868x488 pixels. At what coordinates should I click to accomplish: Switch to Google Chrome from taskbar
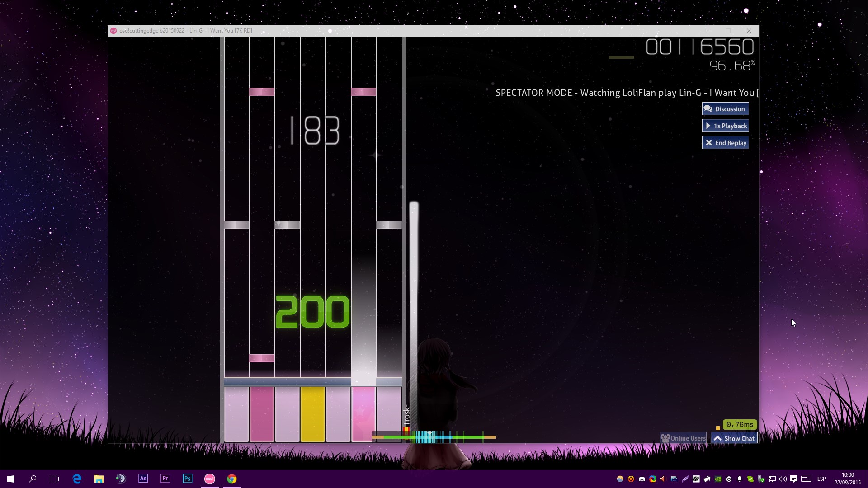click(x=231, y=479)
